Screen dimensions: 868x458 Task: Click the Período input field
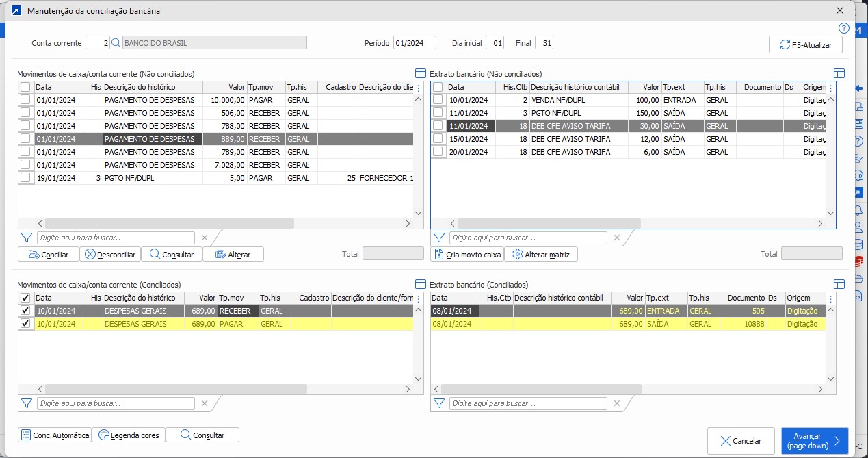415,43
